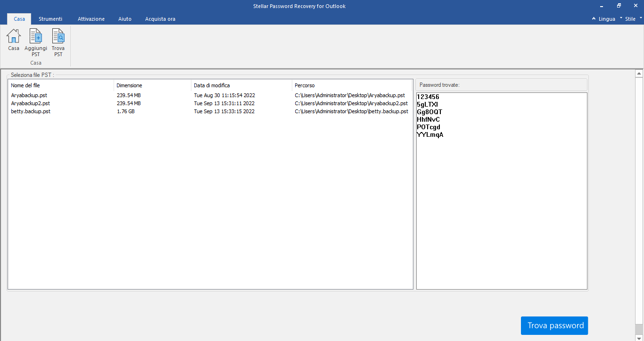Select found password 123456
Image resolution: width=644 pixels, height=341 pixels.
(x=428, y=97)
